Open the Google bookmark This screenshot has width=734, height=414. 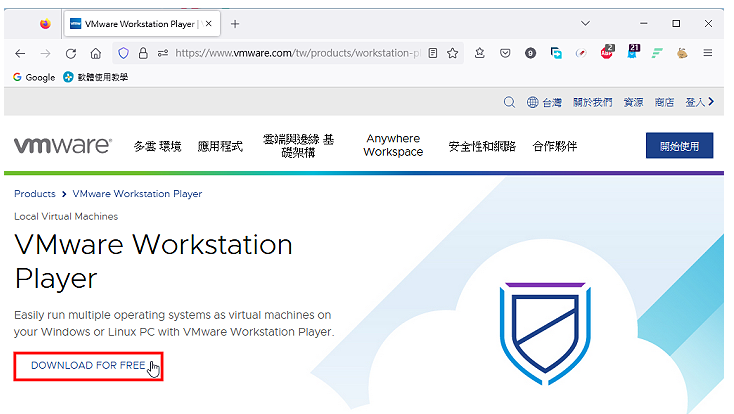coord(34,77)
